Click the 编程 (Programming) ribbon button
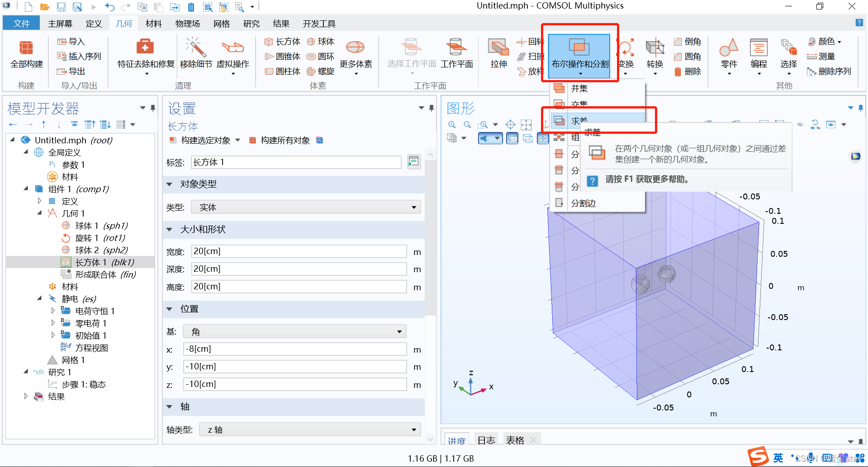Viewport: 868px width, 467px height. pos(759,56)
